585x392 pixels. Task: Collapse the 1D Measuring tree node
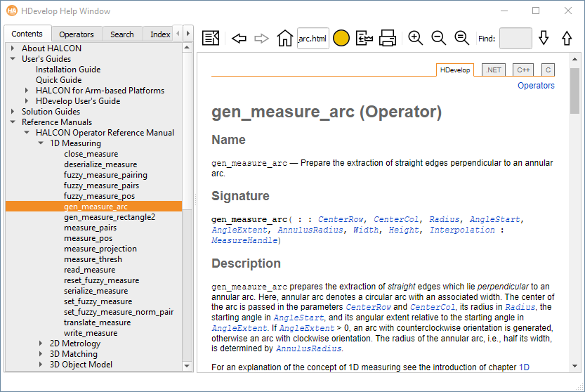coord(41,143)
